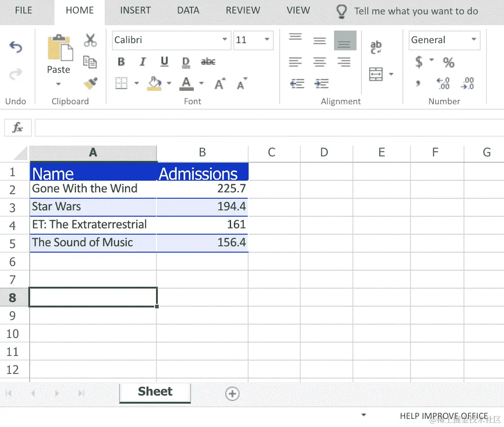Image resolution: width=504 pixels, height=427 pixels.
Task: Apply the Fill Color bucket
Action: click(154, 83)
